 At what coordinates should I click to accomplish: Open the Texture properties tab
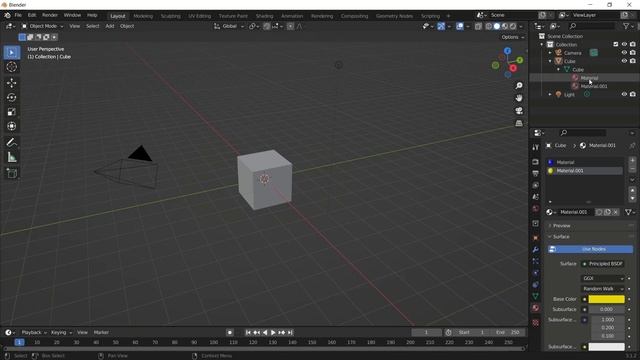pos(536,323)
